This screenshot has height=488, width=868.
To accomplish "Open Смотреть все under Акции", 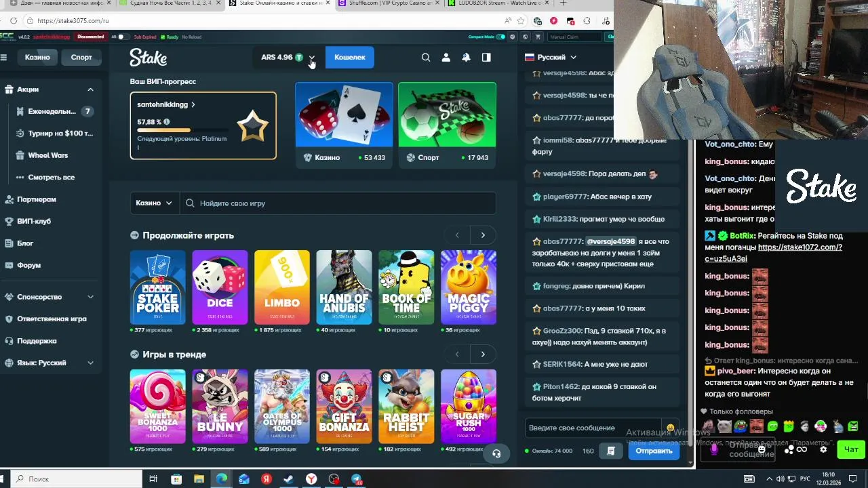I will [x=51, y=178].
